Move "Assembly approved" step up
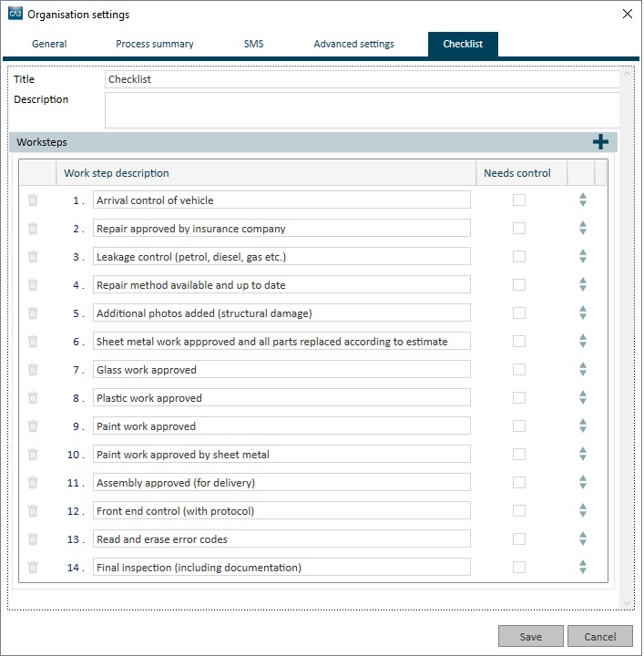Image resolution: width=644 pixels, height=656 pixels. [583, 478]
